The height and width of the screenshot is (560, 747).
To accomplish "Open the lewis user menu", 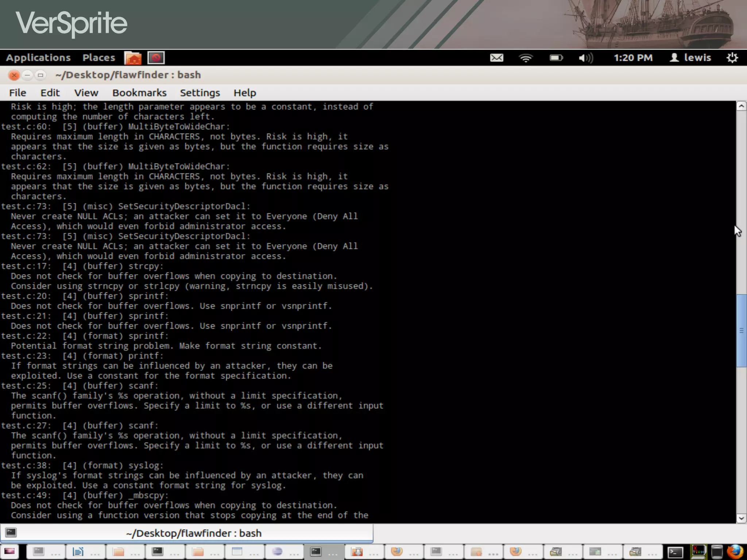I will coord(690,58).
